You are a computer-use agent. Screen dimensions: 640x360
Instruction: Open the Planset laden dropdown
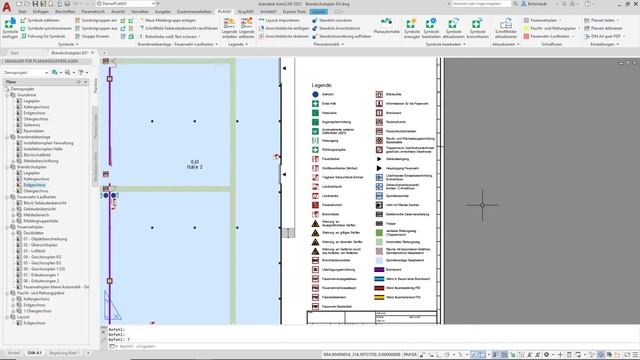pos(617,20)
